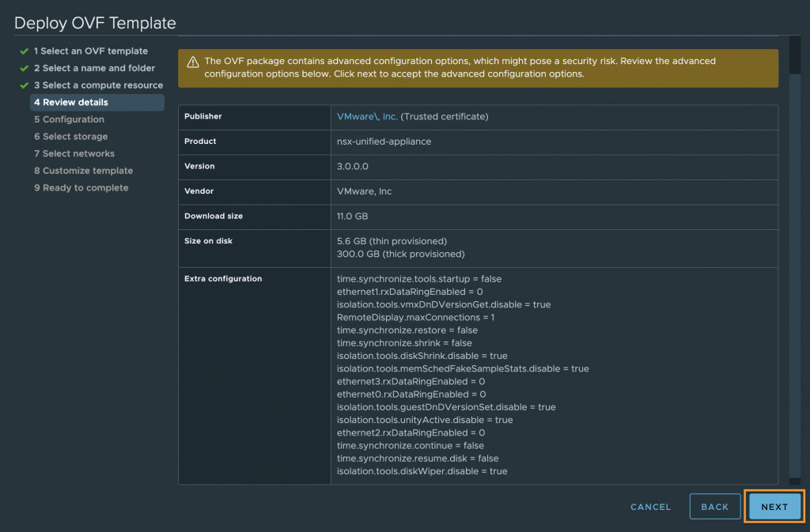Viewport: 810px width, 532px height.
Task: Click the RemoteDisplay.maxConnections = 1 line
Action: 415,317
